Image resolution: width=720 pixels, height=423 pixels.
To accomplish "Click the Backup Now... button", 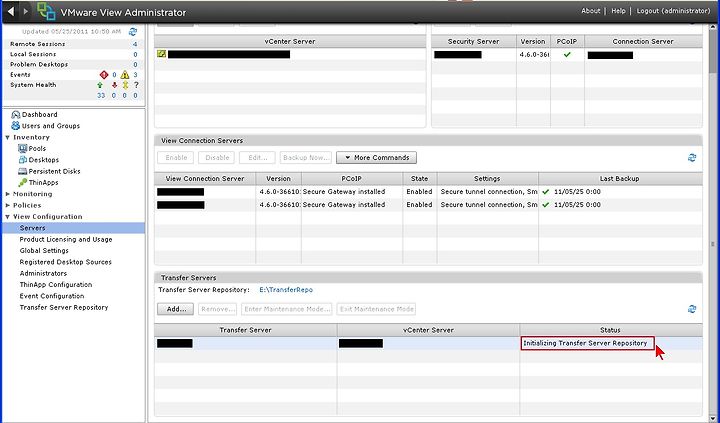I will [306, 158].
